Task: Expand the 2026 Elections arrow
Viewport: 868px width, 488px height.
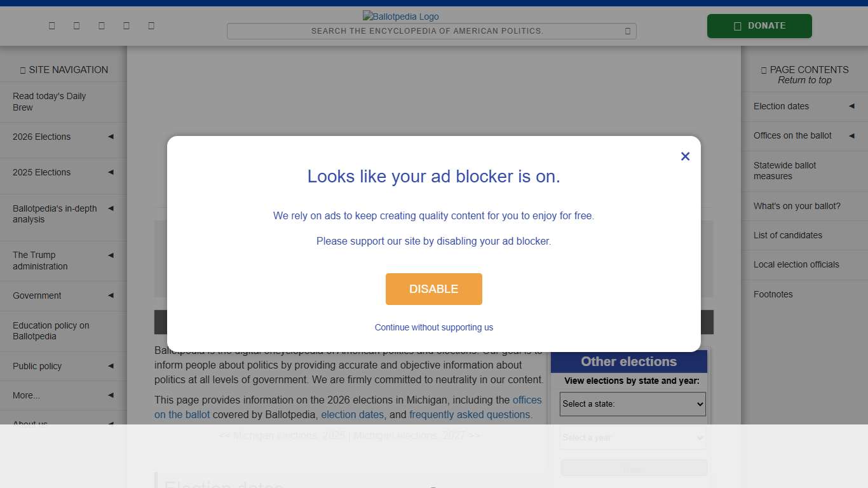Action: (111, 137)
